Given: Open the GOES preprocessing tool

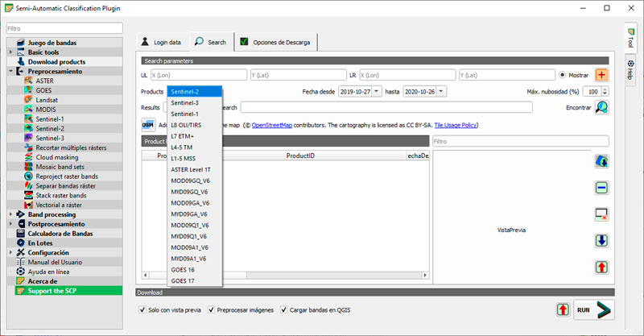Looking at the screenshot, I should coord(43,90).
